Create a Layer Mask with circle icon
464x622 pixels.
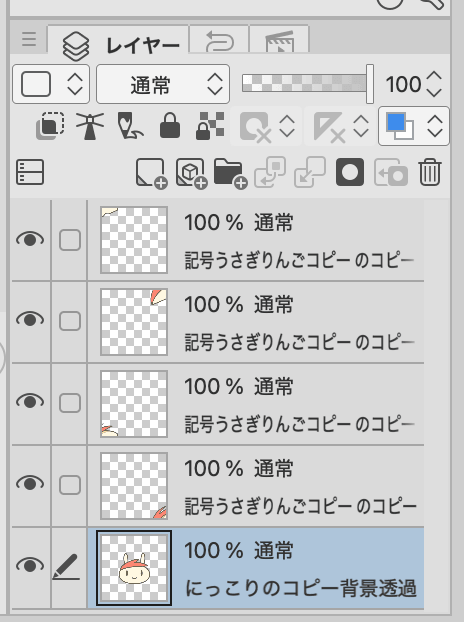tap(350, 172)
